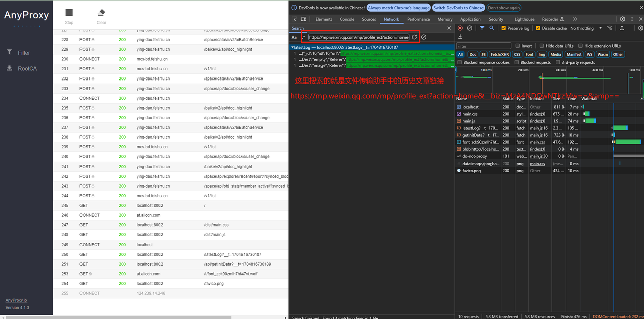Open the No throttling dropdown

pos(586,28)
